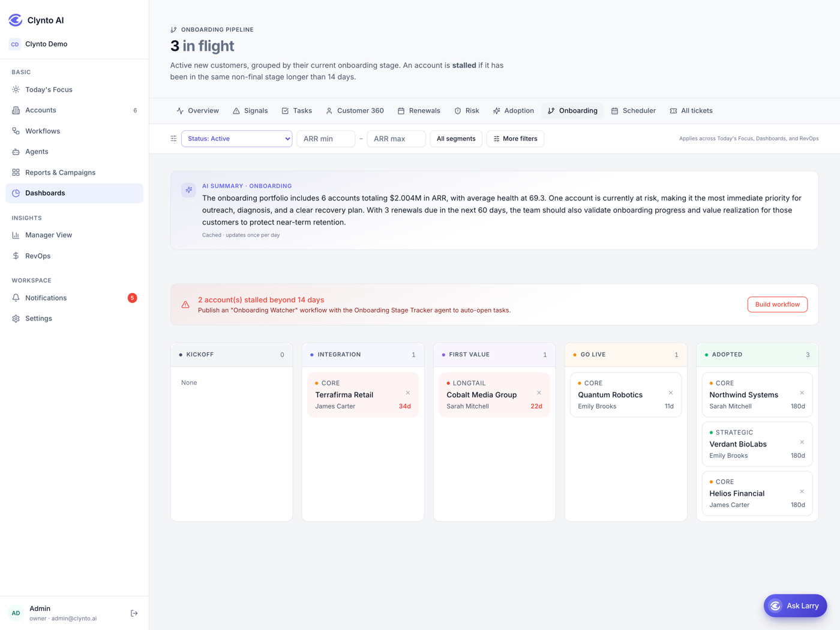Select Dashboards in the sidebar
Viewport: 840px width, 630px height.
[x=74, y=193]
